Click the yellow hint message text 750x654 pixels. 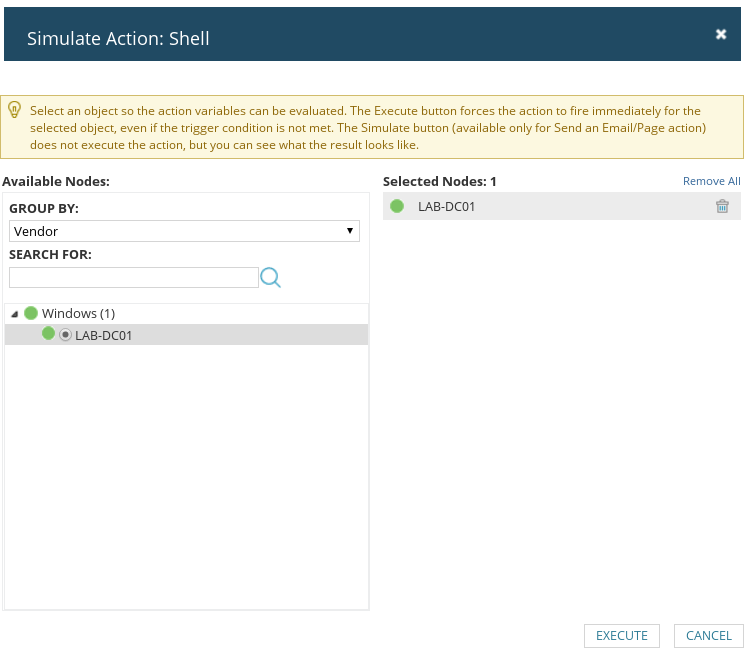click(368, 128)
